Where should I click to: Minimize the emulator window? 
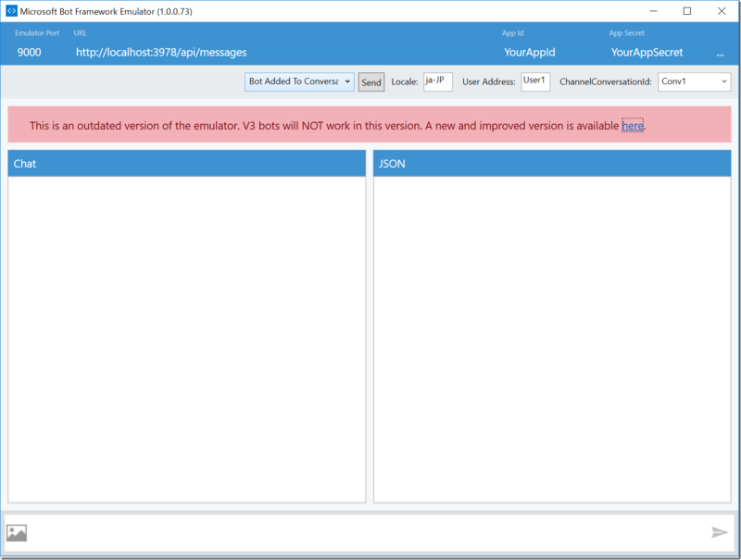(653, 11)
